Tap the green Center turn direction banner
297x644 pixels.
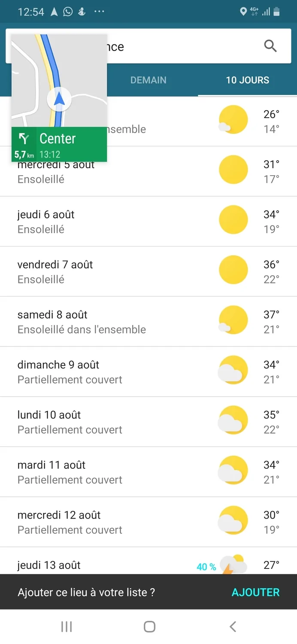59,145
